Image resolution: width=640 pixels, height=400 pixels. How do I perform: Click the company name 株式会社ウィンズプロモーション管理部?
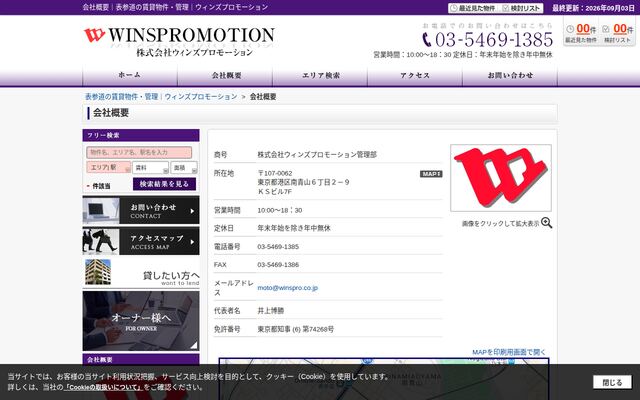point(317,155)
